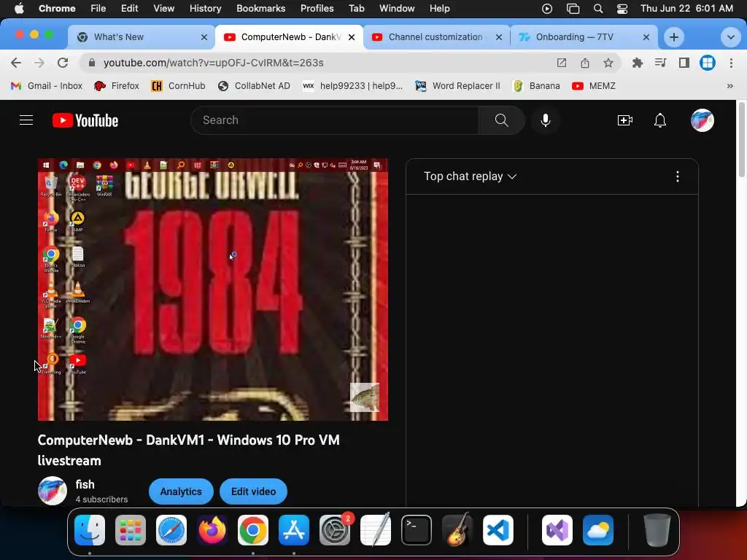This screenshot has width=747, height=560.
Task: Close the Onboarding — 7TV tab
Action: [646, 37]
